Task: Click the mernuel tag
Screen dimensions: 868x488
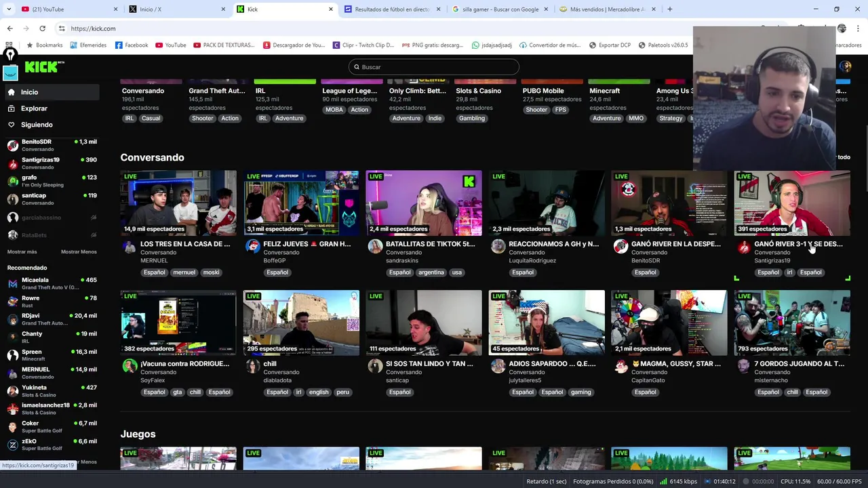Action: [x=184, y=272]
